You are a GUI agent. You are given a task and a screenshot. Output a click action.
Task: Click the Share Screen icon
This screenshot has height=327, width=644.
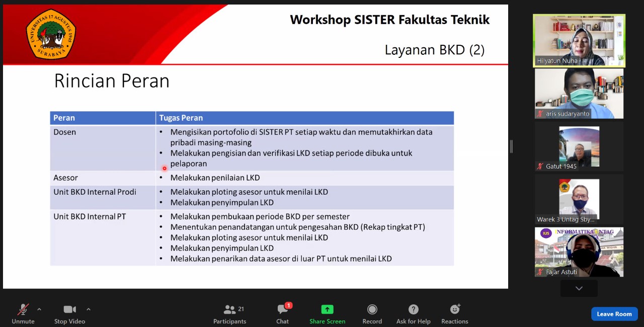[x=327, y=309]
